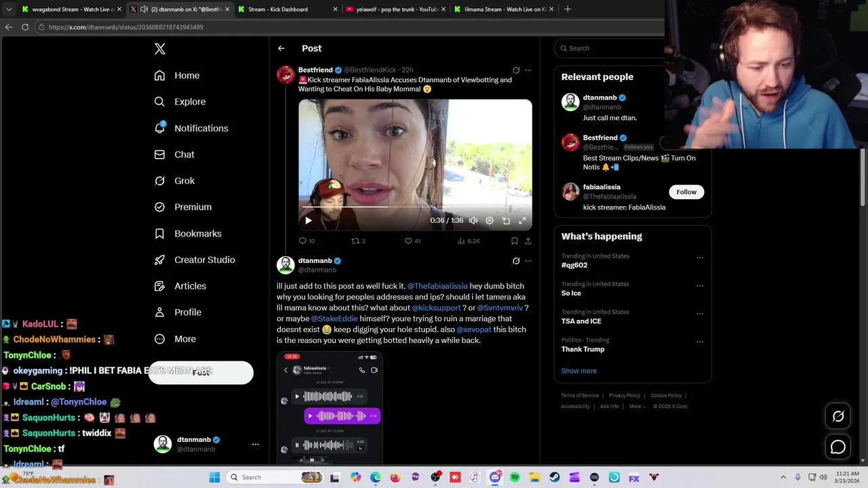Open video playback settings gear
Screen dimensions: 868x488
[490, 220]
